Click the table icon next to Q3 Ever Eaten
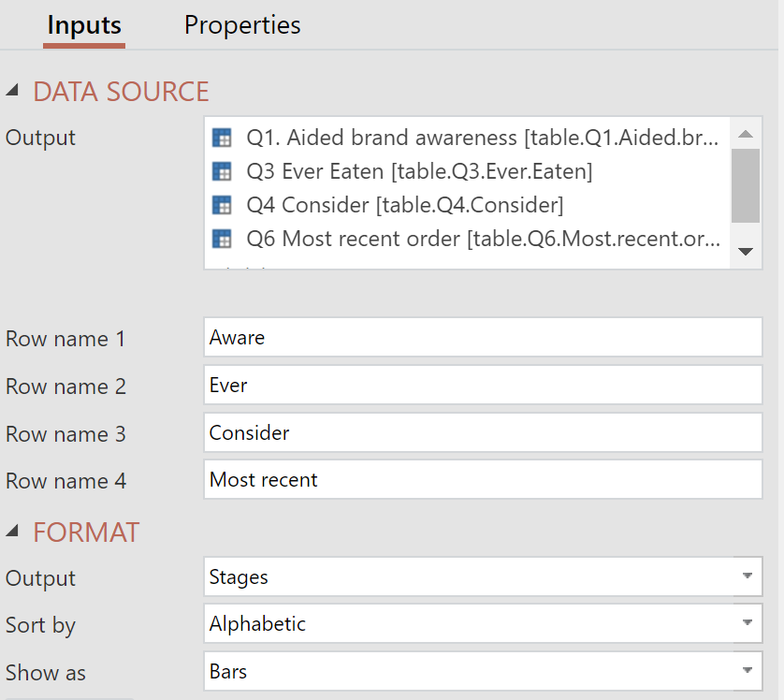The height and width of the screenshot is (700, 784). coord(222,171)
